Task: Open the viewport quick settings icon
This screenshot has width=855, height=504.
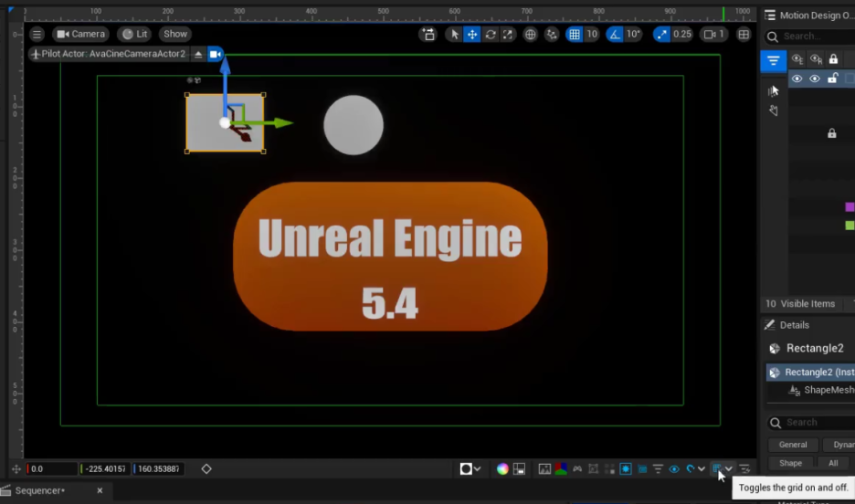Action: click(744, 468)
